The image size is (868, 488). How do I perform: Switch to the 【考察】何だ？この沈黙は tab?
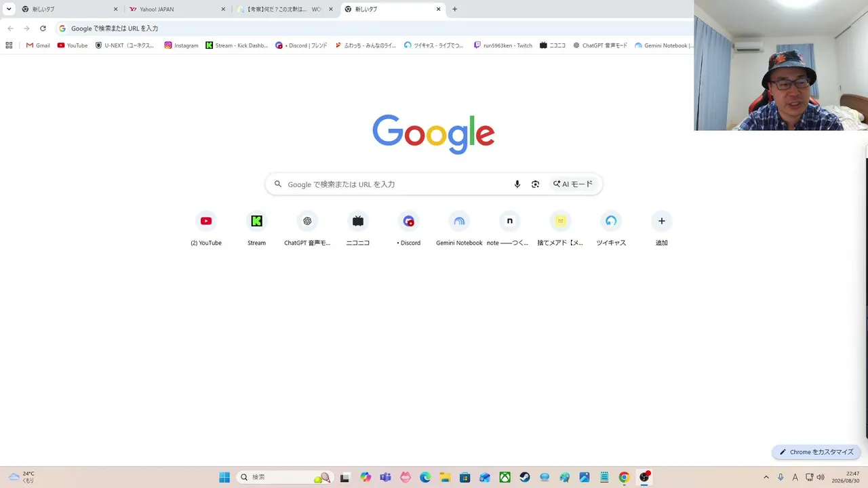283,9
